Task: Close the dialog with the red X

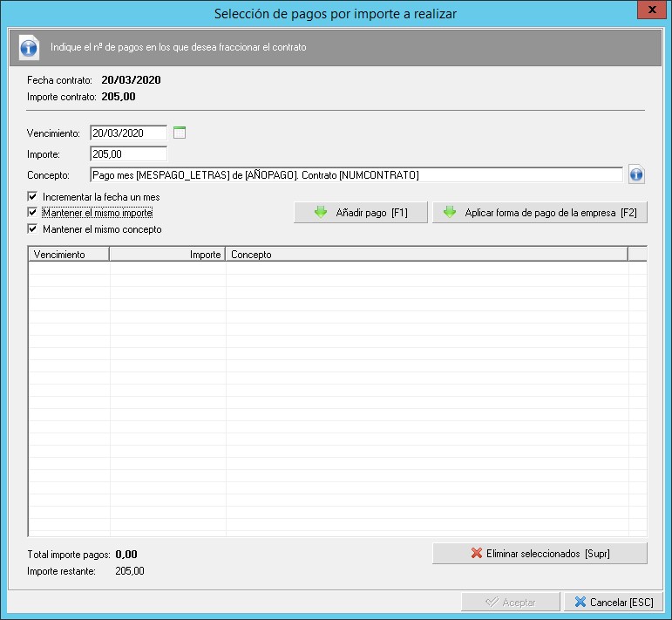Action: (648, 12)
